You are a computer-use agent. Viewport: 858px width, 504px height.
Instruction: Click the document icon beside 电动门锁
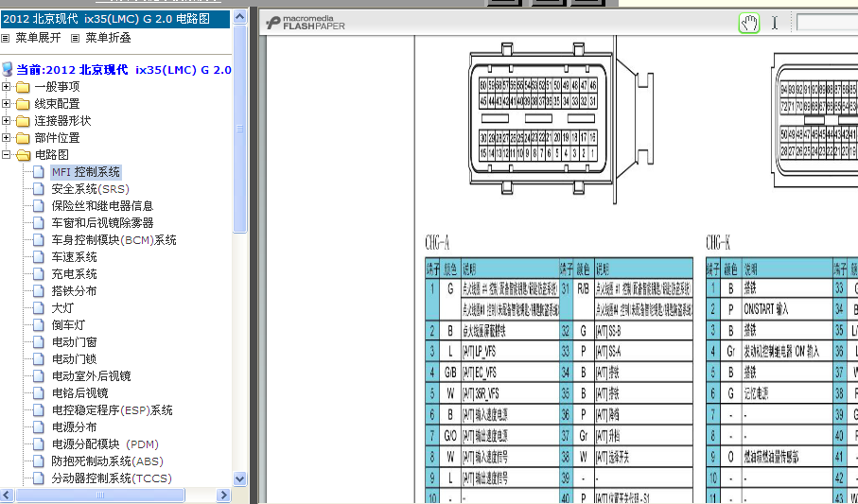tap(38, 359)
